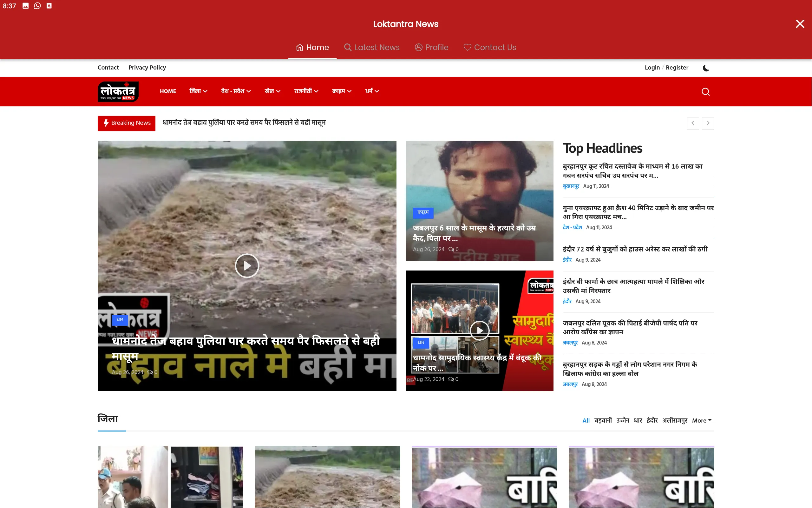Expand the देश - प्रदेश dropdown menu
The width and height of the screenshot is (812, 508).
tap(236, 91)
